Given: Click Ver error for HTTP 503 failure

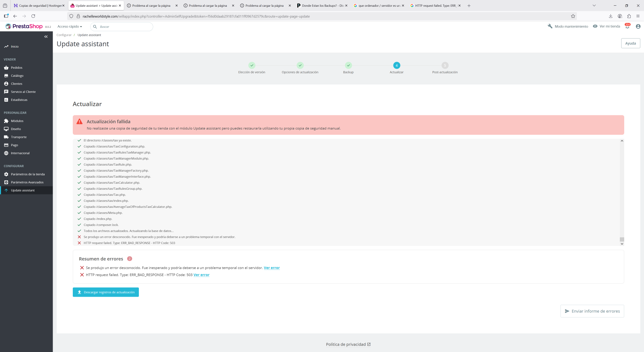Looking at the screenshot, I should click(x=201, y=275).
